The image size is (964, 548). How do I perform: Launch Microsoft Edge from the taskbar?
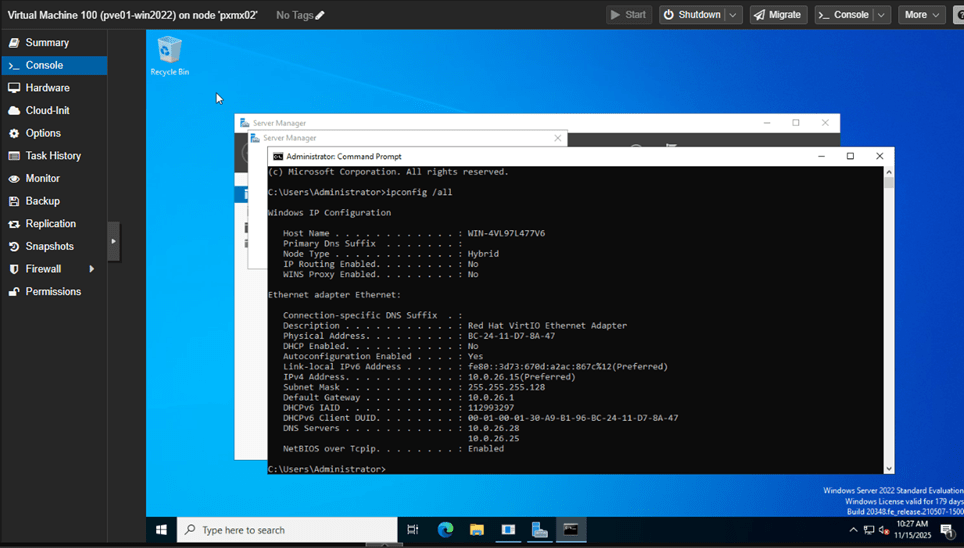[x=445, y=530]
